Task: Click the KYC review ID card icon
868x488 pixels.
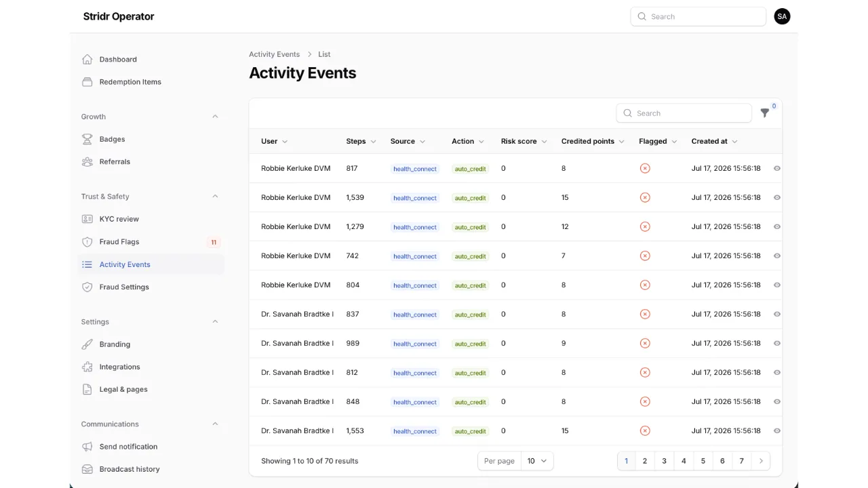Action: 87,219
